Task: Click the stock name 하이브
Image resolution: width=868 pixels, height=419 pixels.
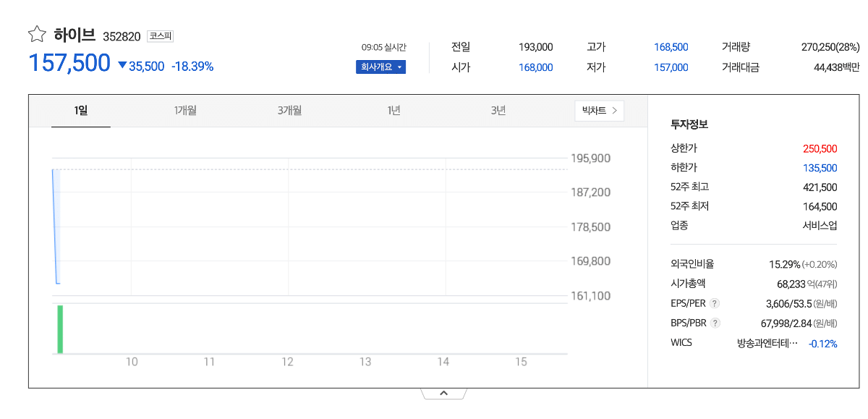Action: [75, 35]
